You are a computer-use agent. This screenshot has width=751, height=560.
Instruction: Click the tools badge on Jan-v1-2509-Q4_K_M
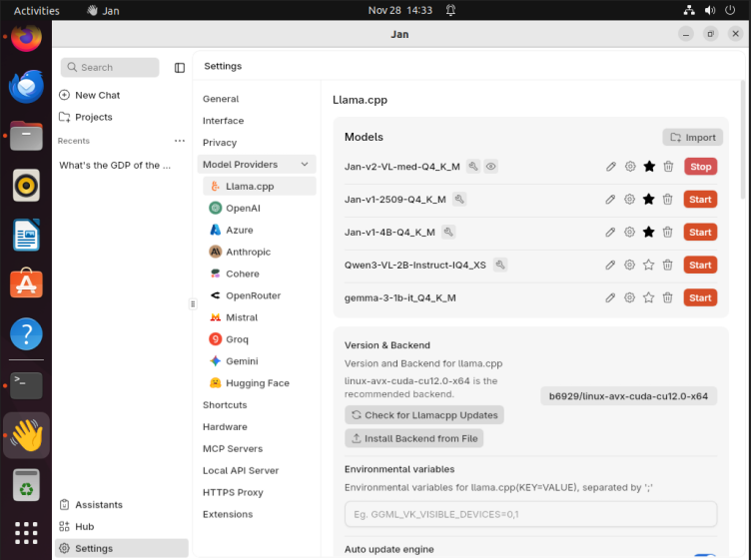(x=459, y=199)
